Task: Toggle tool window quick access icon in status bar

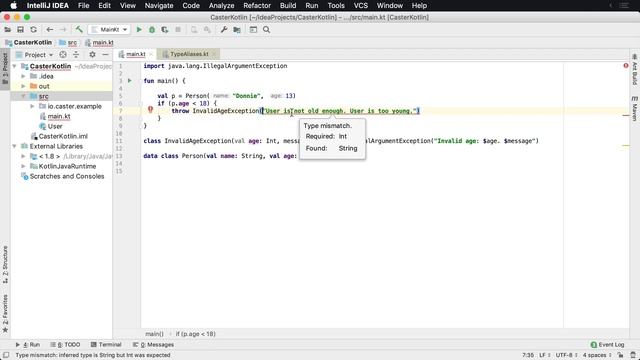Action: click(x=6, y=355)
